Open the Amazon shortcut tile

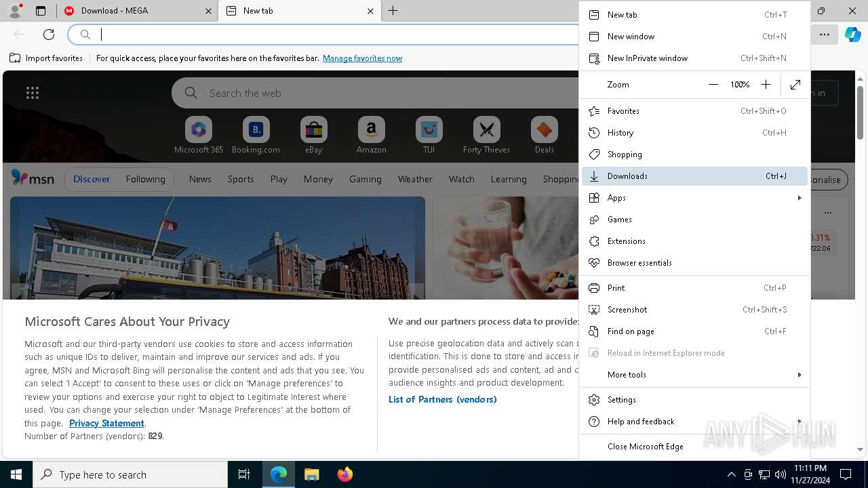(371, 136)
